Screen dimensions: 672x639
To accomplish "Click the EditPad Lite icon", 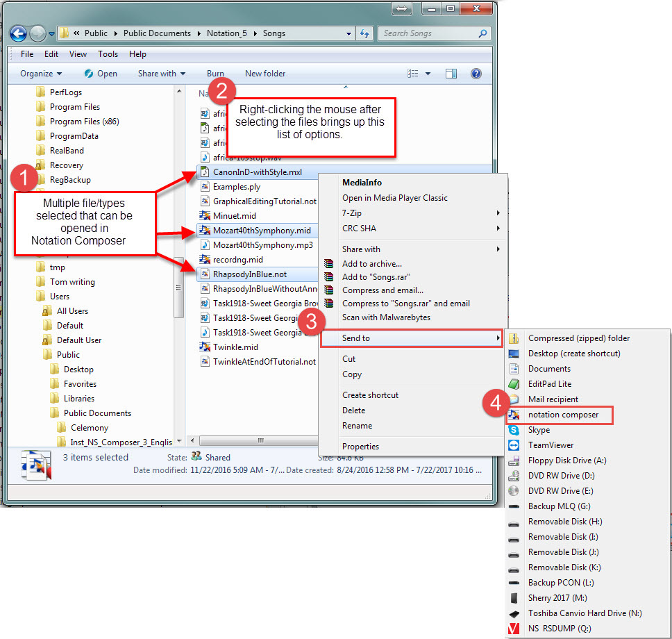I will pos(514,384).
